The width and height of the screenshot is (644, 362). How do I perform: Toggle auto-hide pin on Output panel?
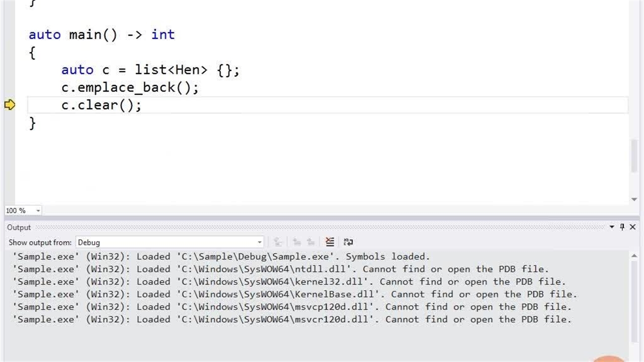coord(622,227)
